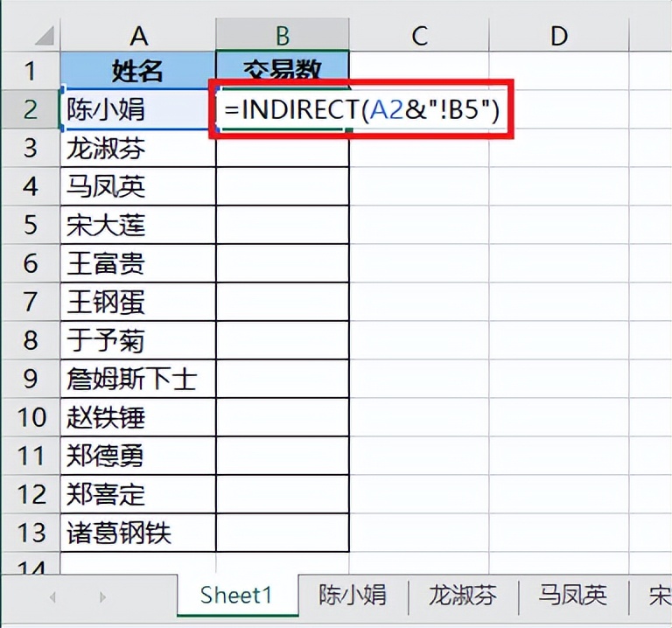The width and height of the screenshot is (672, 628).
Task: Click cell containing 赵铁锤
Action: (138, 417)
